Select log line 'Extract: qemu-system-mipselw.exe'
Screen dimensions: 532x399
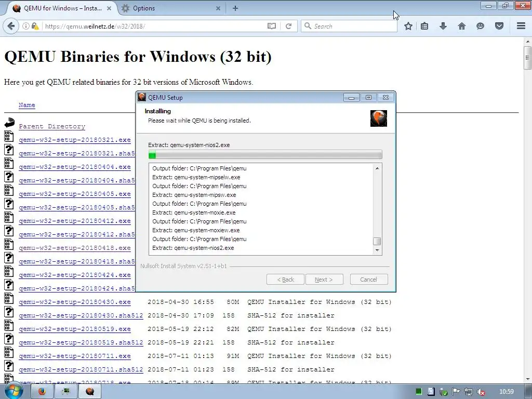point(196,178)
